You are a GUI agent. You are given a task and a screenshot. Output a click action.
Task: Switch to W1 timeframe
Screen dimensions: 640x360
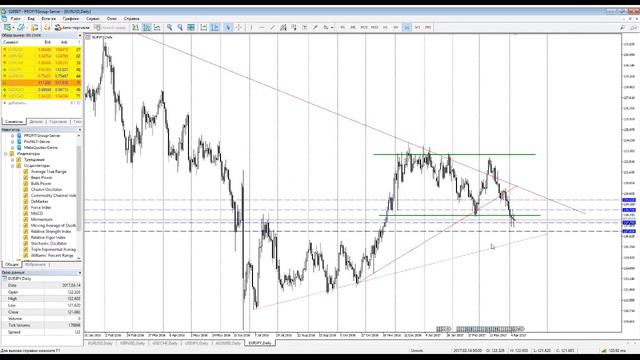(417, 27)
